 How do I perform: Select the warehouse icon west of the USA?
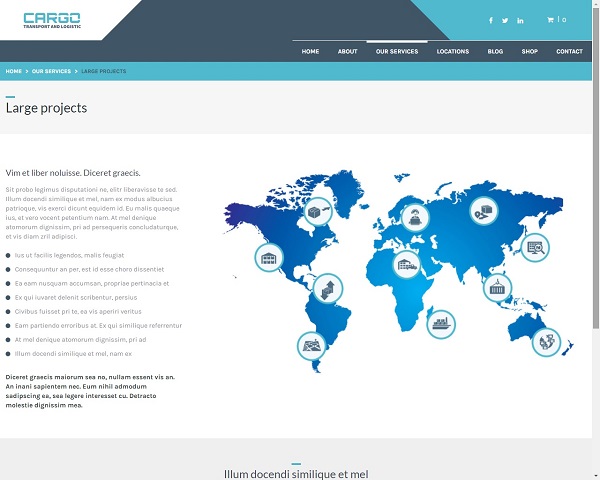pos(269,258)
